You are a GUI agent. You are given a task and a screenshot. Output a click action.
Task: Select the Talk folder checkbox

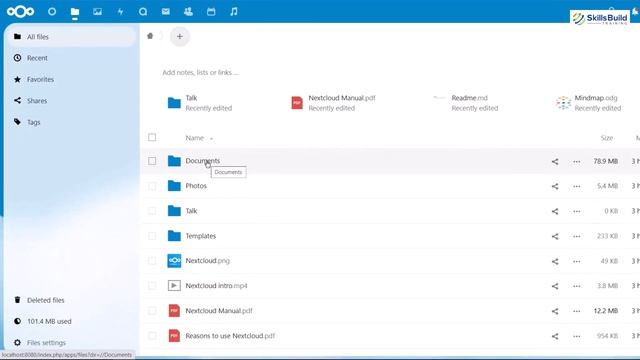(x=152, y=211)
